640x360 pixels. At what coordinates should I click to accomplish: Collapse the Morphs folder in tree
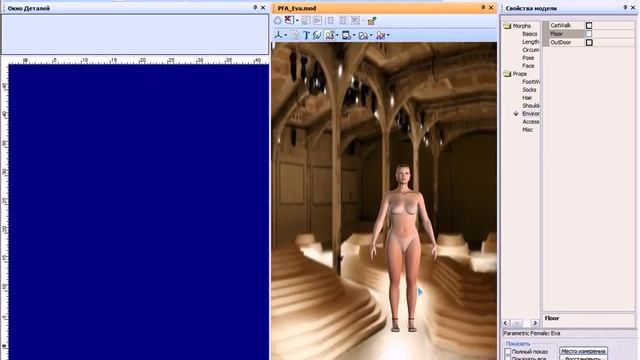(x=507, y=26)
